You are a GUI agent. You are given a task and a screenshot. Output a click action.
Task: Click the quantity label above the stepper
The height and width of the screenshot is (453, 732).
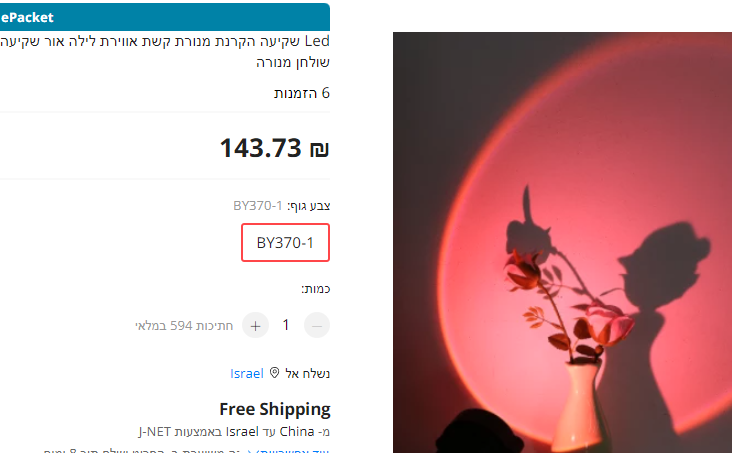click(x=316, y=289)
